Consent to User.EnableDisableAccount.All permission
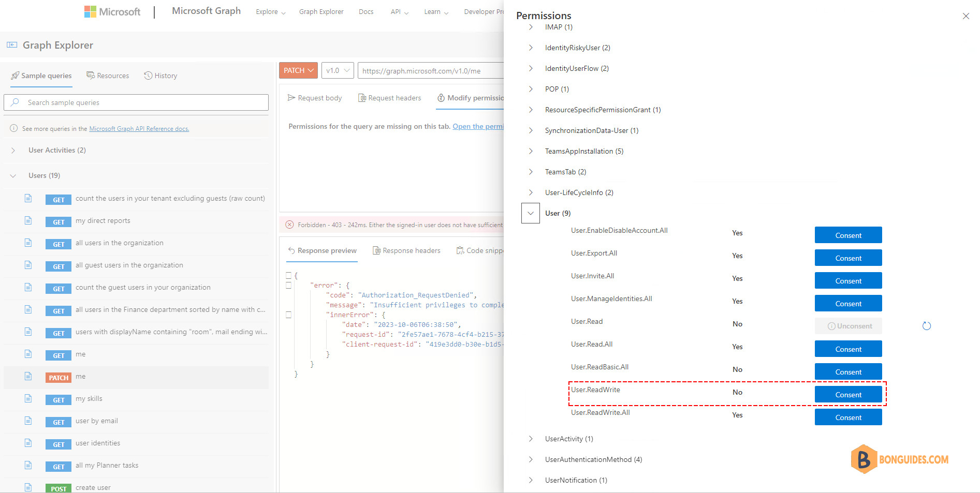Viewport: 980px width, 493px height. (848, 235)
